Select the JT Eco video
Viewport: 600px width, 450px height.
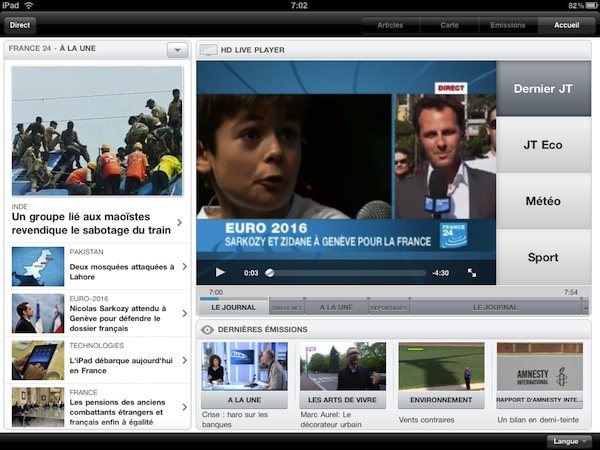pyautogui.click(x=543, y=145)
